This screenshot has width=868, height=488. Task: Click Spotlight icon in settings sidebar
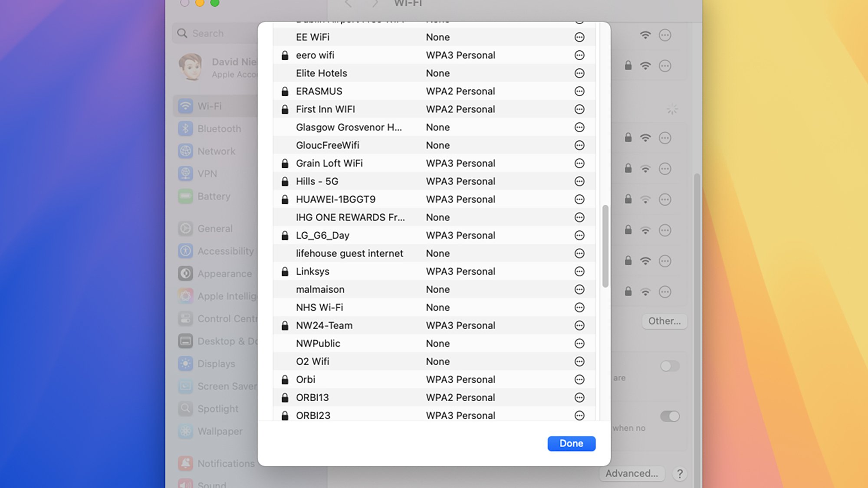[185, 409]
